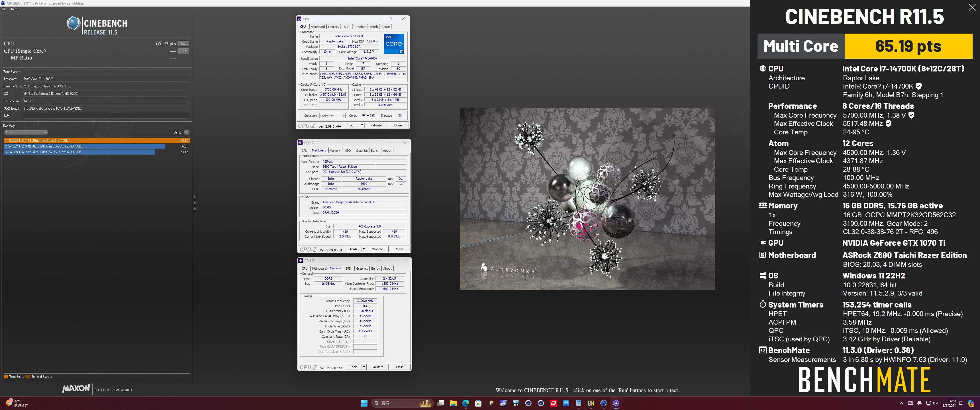Image resolution: width=980 pixels, height=410 pixels.
Task: Open Copilot preview icon in system tray
Action: [971, 403]
